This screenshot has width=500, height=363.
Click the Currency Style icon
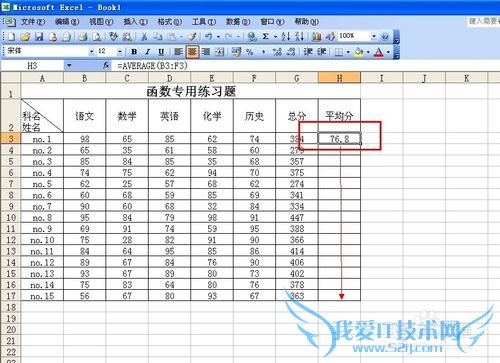236,52
